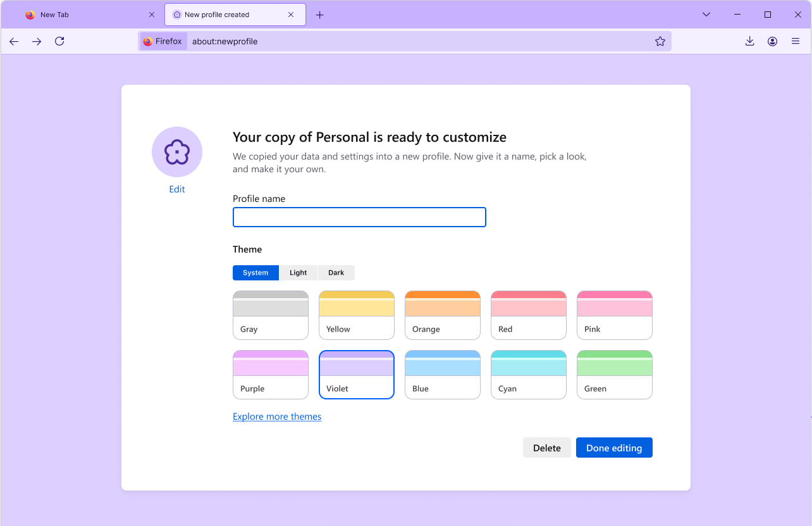Select the New profile created tab
Image resolution: width=812 pixels, height=526 pixels.
point(225,14)
